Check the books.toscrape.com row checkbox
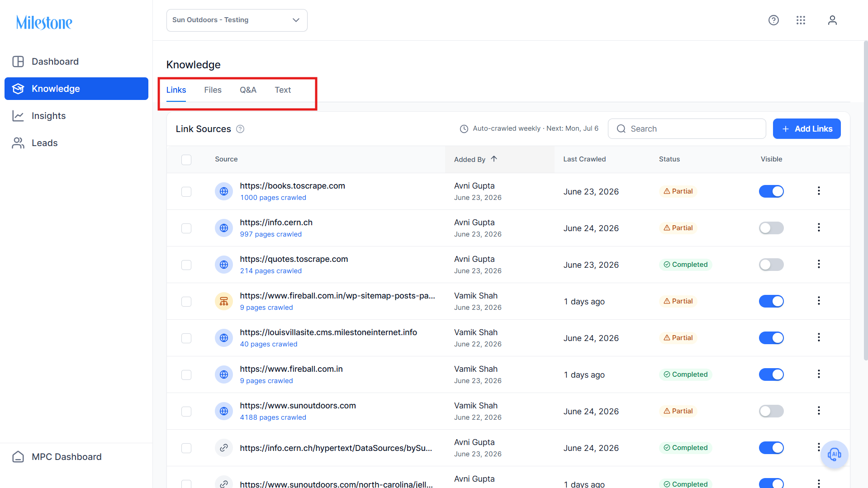 point(186,192)
